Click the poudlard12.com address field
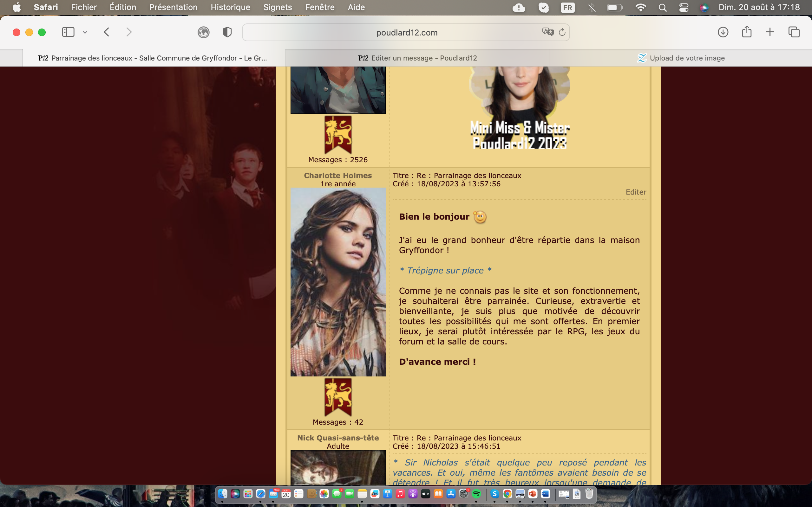The image size is (812, 507). 406,33
